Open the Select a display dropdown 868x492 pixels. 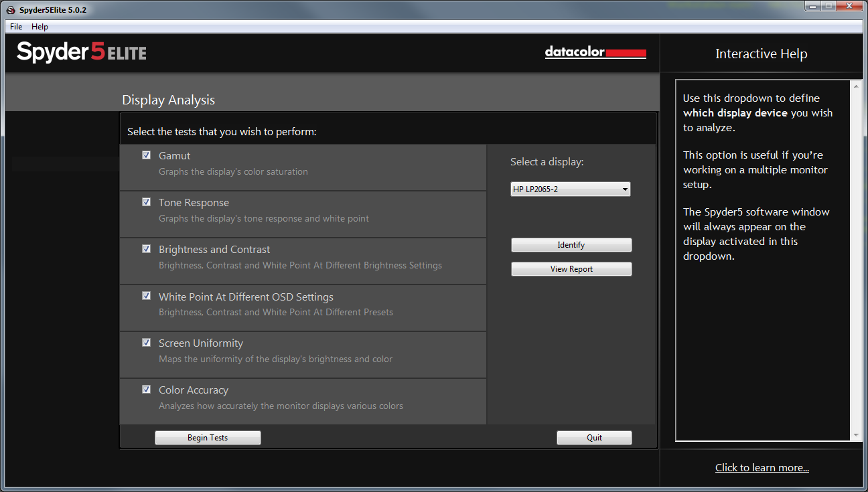point(571,189)
